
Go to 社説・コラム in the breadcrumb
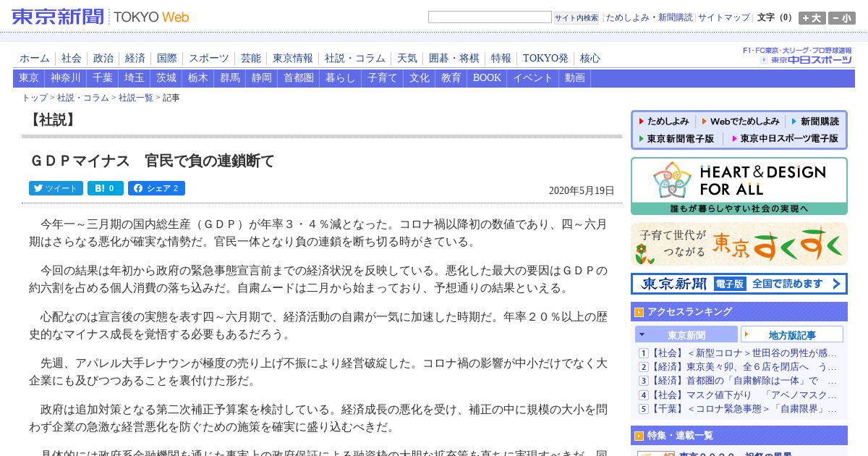pos(83,98)
